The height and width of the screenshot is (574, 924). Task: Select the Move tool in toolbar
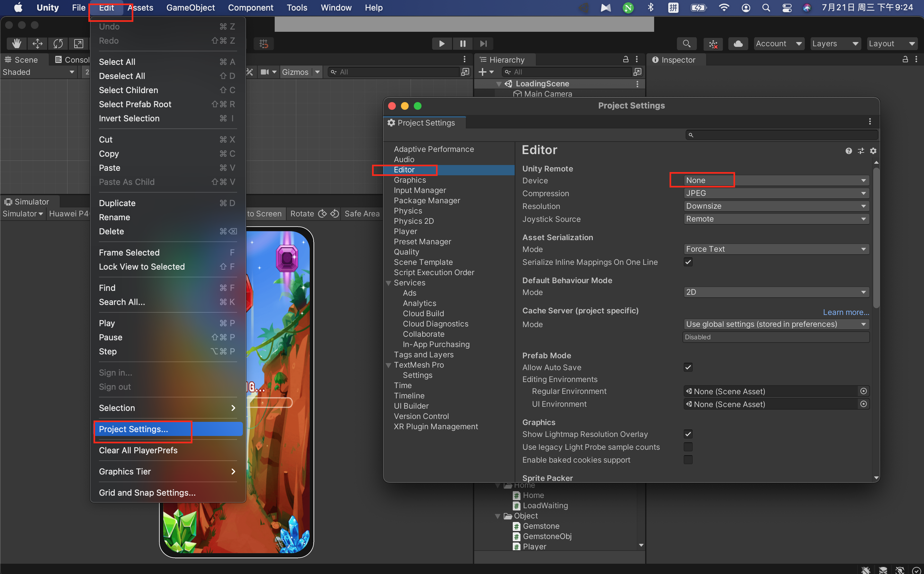(37, 44)
